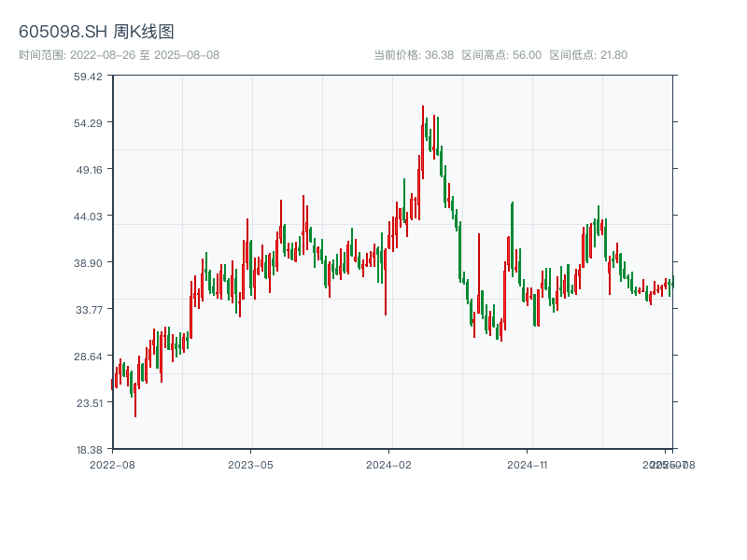Click the x-axis label 2024-11

(x=527, y=465)
